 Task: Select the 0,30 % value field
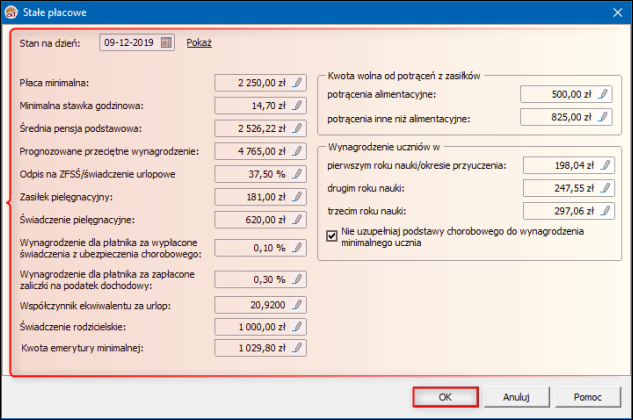click(260, 279)
